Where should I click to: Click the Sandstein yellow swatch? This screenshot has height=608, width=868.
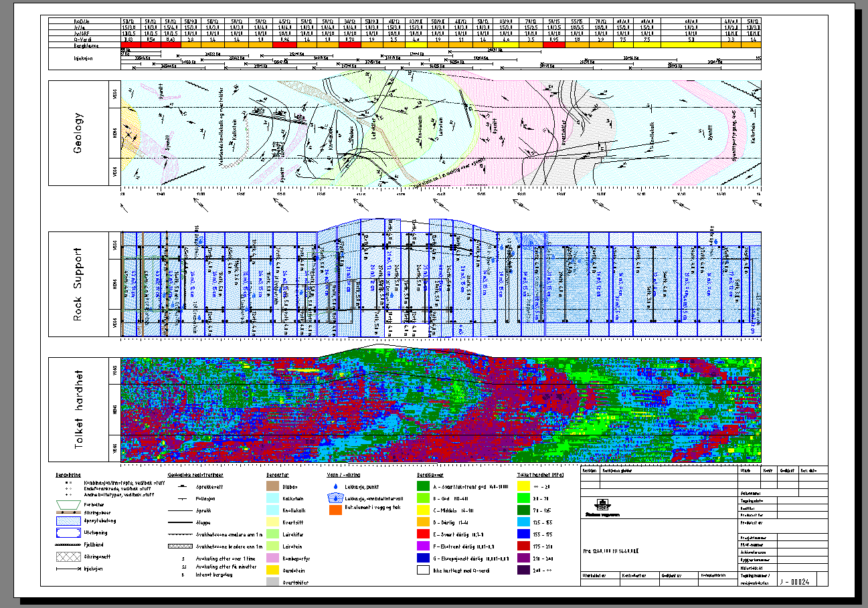click(272, 570)
